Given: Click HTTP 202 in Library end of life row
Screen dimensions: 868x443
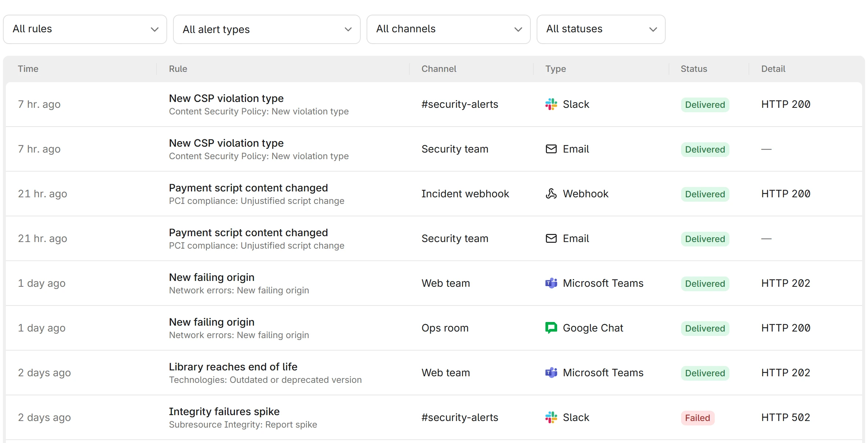Looking at the screenshot, I should point(786,373).
